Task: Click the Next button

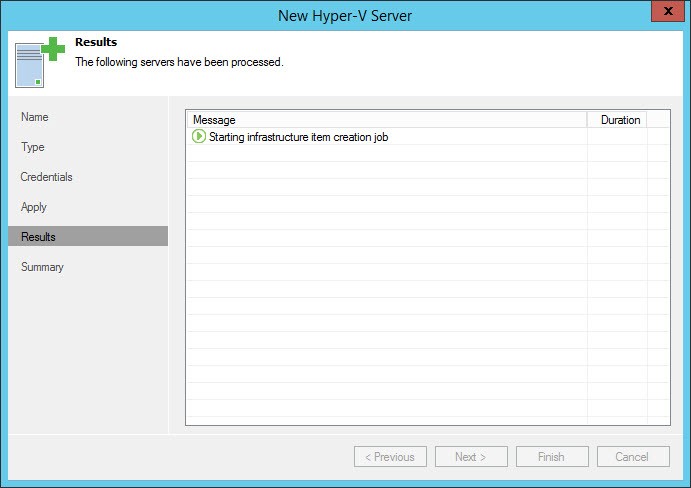Action: (x=471, y=457)
